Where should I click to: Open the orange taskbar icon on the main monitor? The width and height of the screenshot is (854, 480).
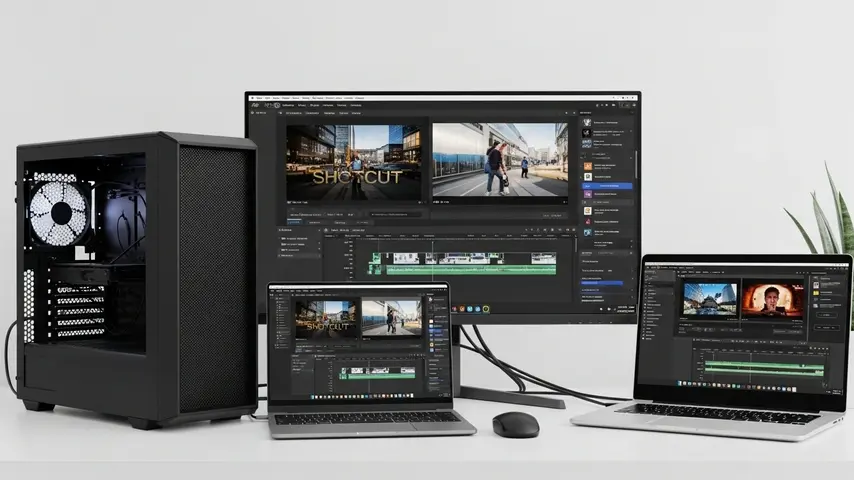click(x=462, y=309)
